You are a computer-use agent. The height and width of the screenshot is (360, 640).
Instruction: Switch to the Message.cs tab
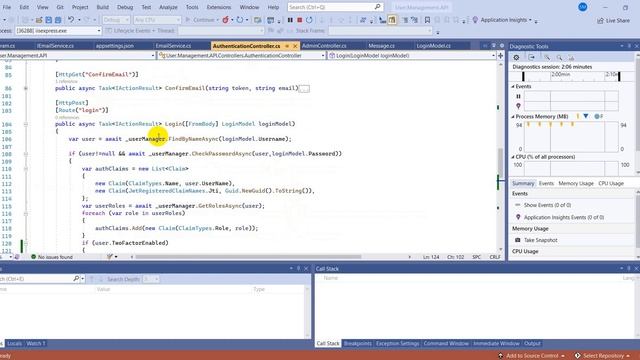point(381,46)
